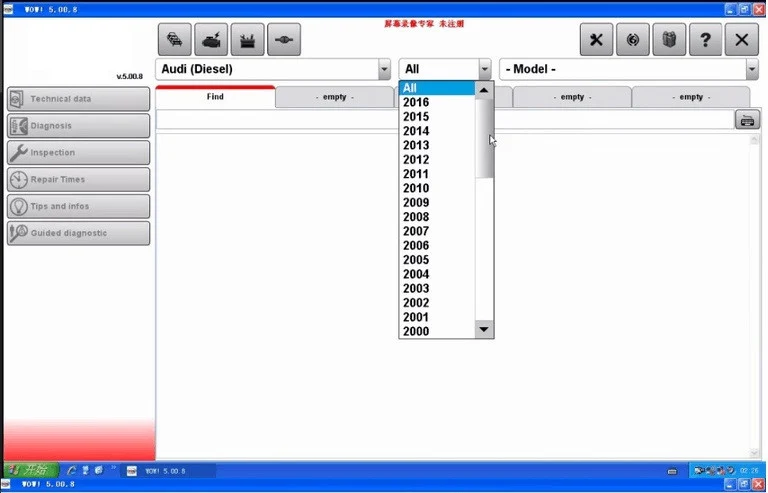Open help with the question mark icon
This screenshot has width=768, height=493.
tap(705, 39)
